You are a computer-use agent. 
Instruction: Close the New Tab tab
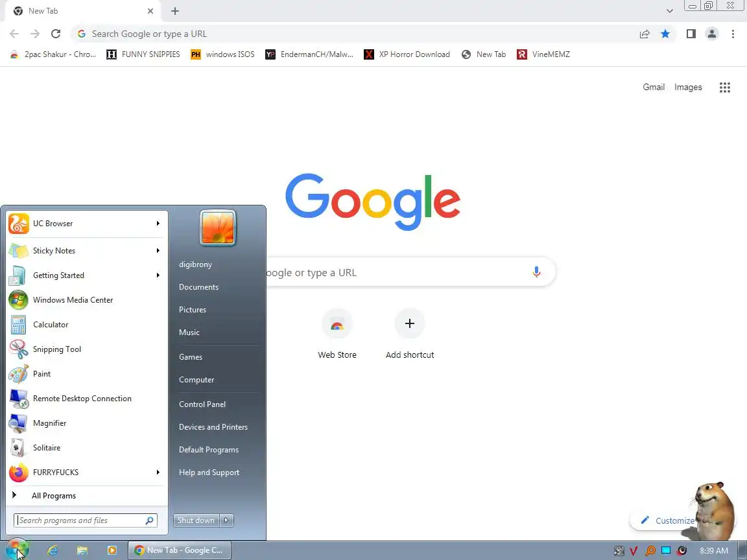tap(150, 11)
